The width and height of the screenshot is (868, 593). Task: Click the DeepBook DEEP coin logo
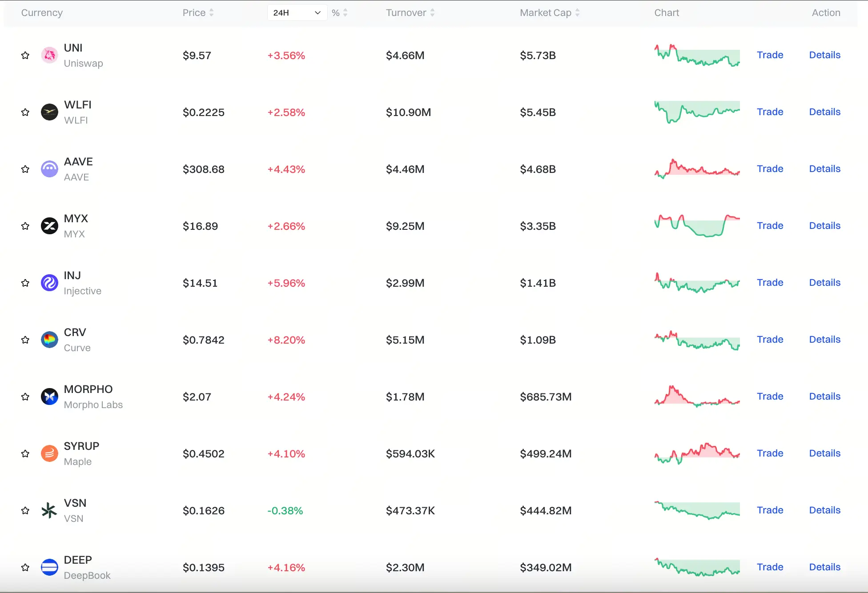(x=49, y=567)
